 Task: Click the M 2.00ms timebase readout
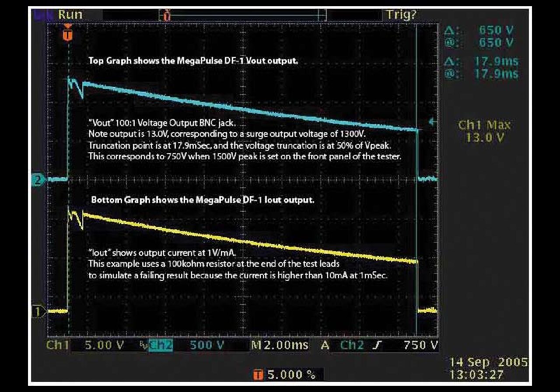point(280,345)
